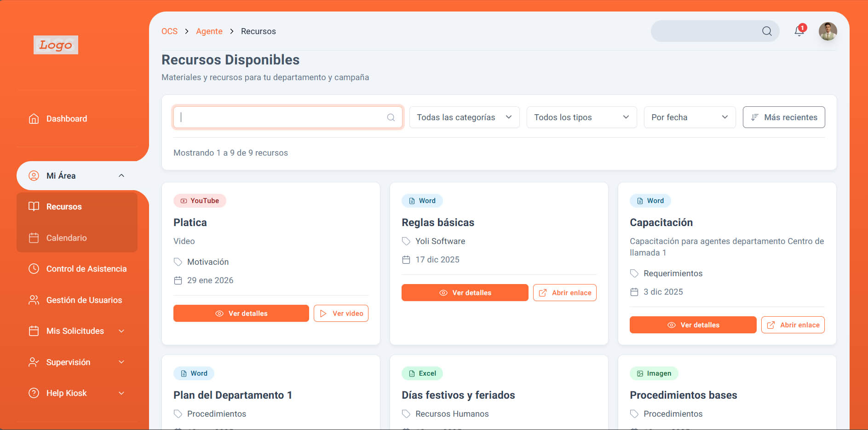Image resolution: width=868 pixels, height=430 pixels.
Task: Click the clock icon for Control de Asistencia
Action: click(34, 268)
